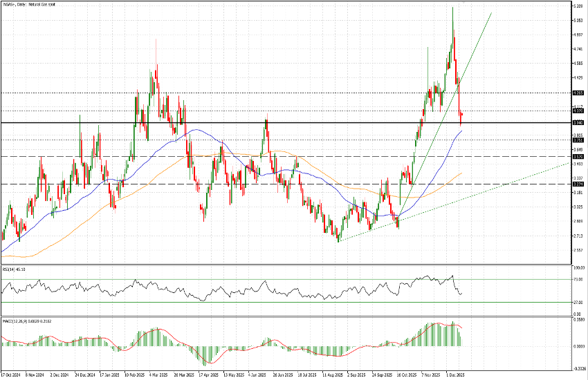
Task: Select the 3.274 dashed level price label
Action: point(578,184)
